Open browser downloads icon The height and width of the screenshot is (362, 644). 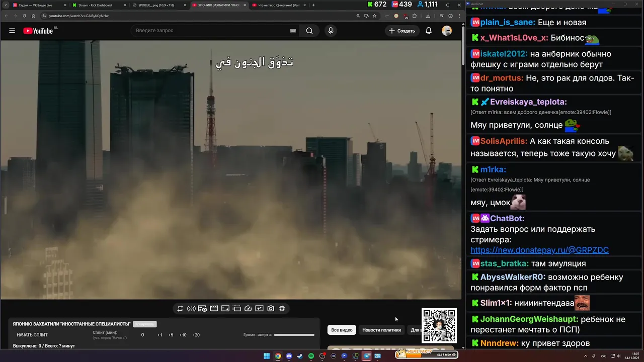428,16
